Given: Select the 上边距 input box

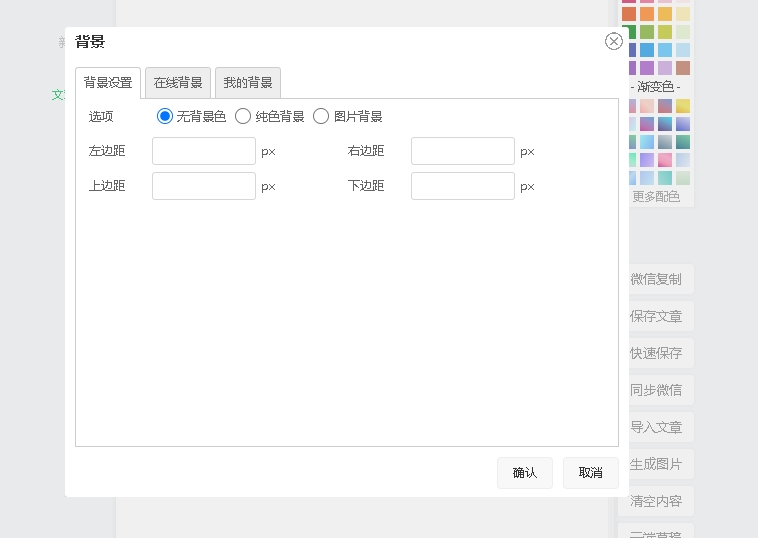Looking at the screenshot, I should [x=204, y=186].
